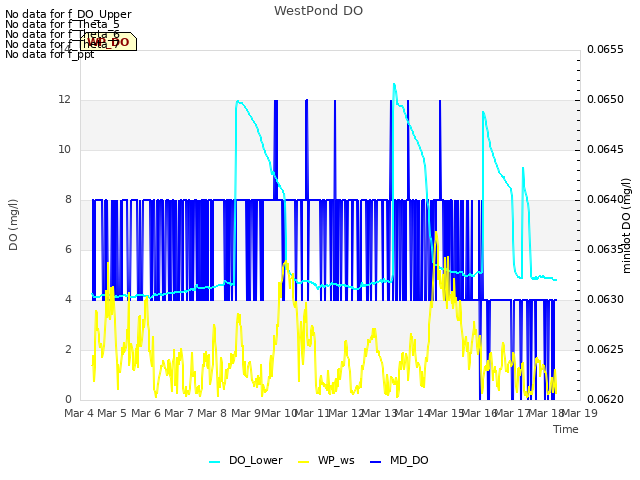Click the 0.0625 right axis tick label
This screenshot has height=480, width=640.
tap(605, 349)
